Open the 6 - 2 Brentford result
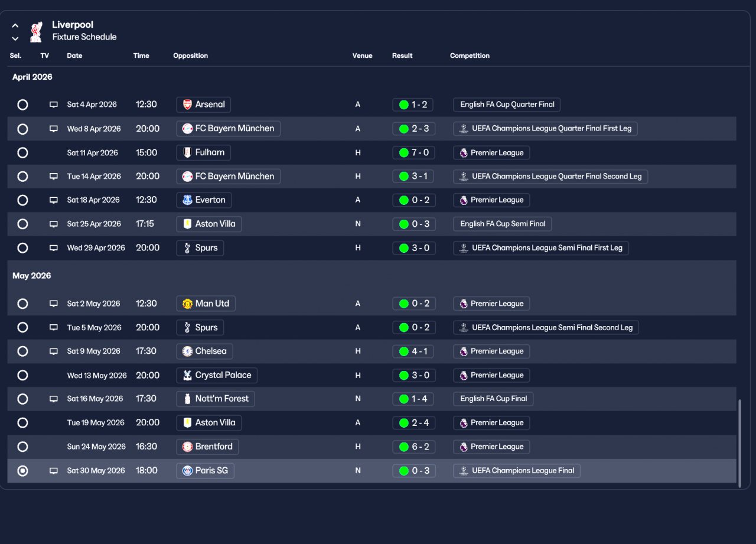756x544 pixels. 413,447
